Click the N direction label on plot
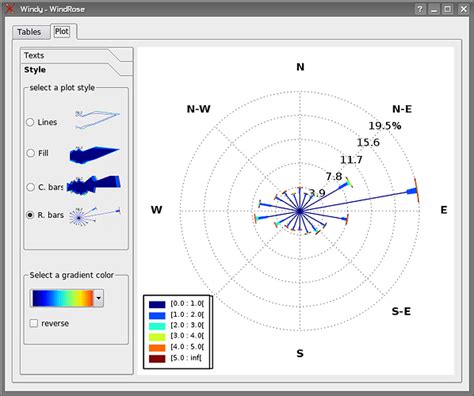 [300, 67]
